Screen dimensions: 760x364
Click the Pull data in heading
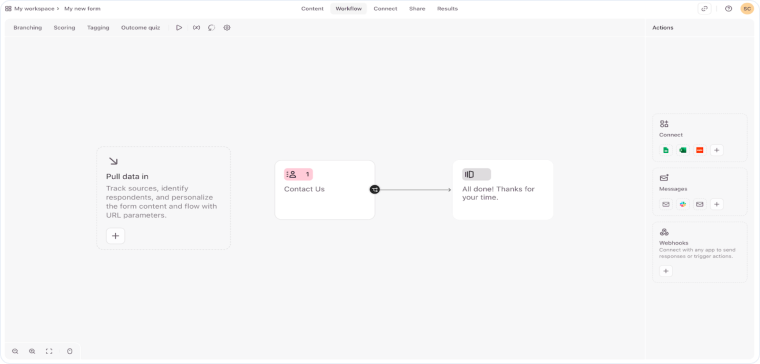point(127,176)
